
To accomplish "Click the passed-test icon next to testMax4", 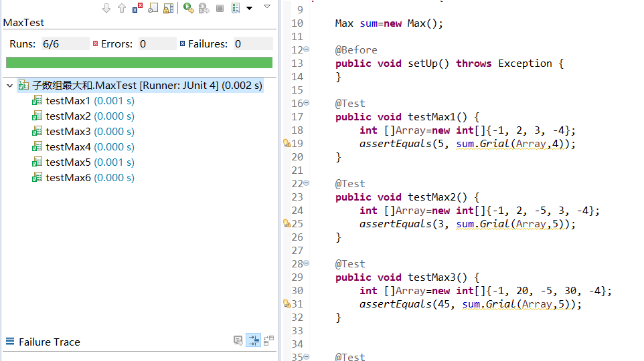I will [x=37, y=147].
